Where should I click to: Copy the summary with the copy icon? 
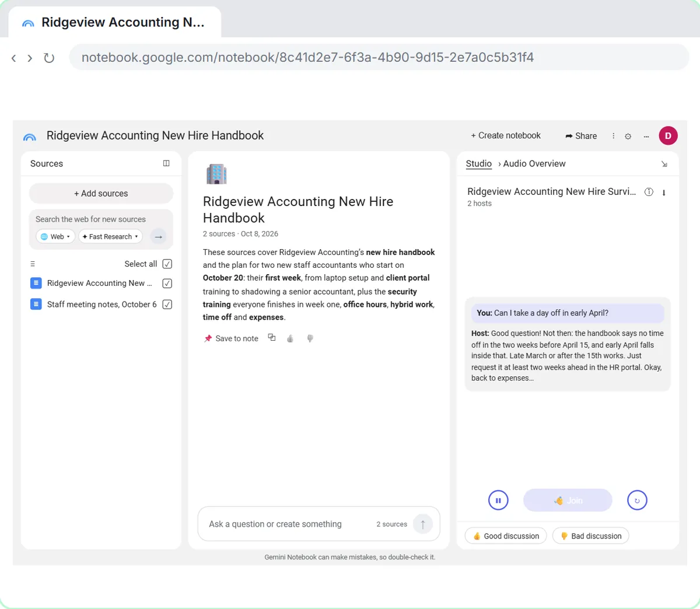point(272,338)
